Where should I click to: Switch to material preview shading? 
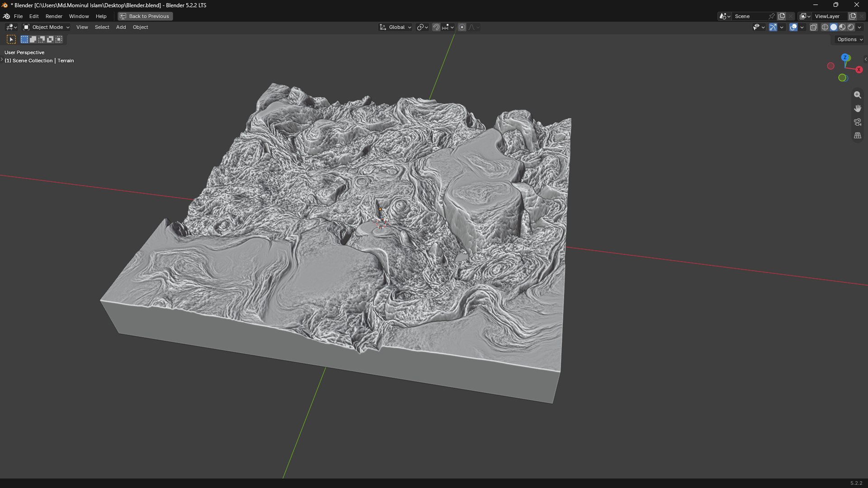[x=842, y=27]
